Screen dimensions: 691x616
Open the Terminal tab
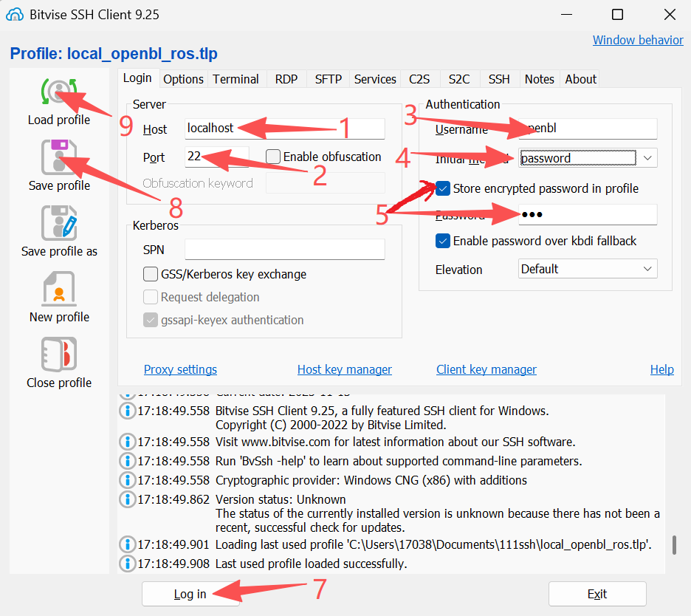(x=236, y=79)
